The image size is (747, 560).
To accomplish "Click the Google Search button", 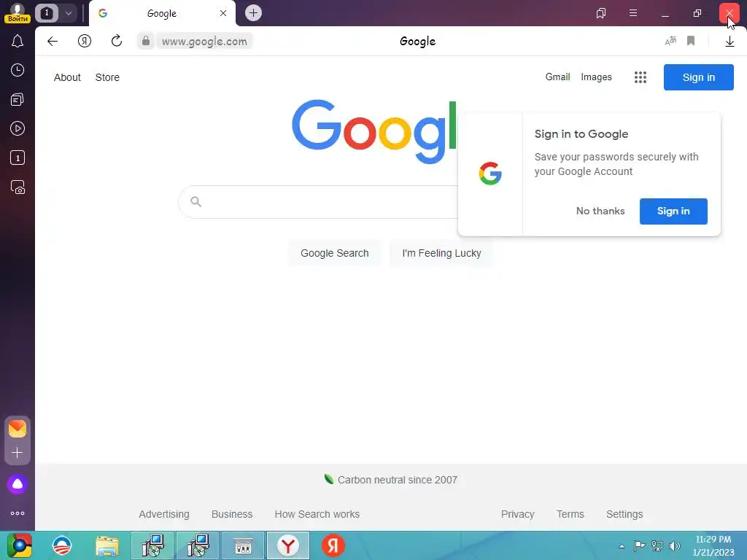I will point(334,253).
